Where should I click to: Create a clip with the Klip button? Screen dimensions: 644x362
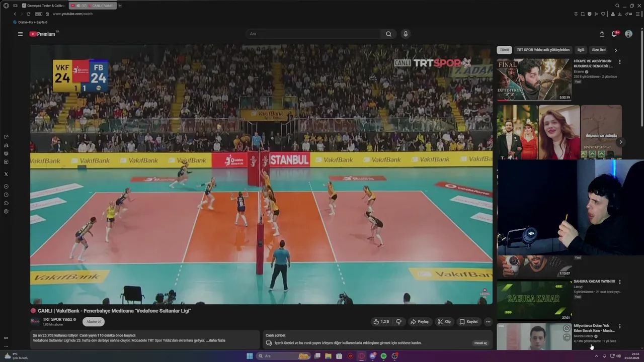(x=444, y=322)
